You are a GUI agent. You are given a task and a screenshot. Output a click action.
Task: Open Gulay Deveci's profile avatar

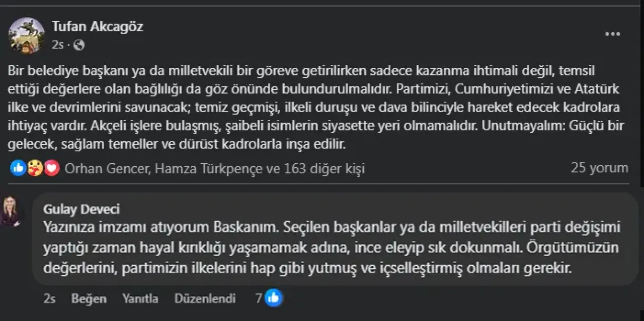(11, 211)
